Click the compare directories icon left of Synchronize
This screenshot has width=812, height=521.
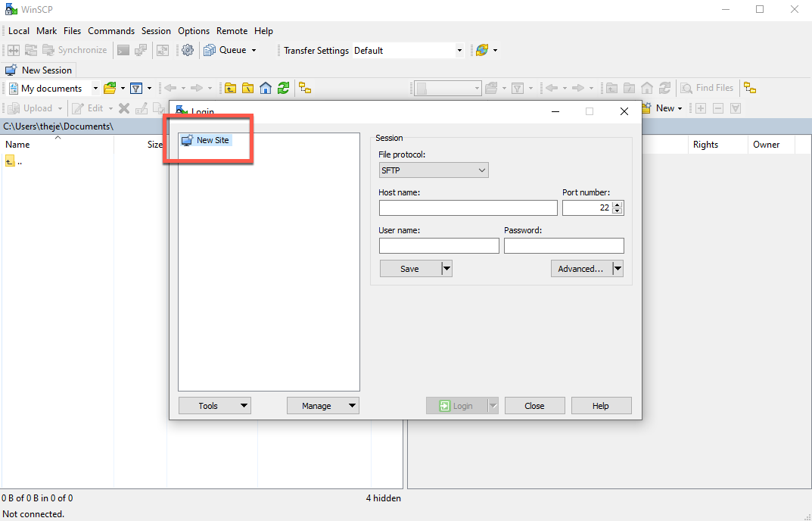(x=31, y=50)
